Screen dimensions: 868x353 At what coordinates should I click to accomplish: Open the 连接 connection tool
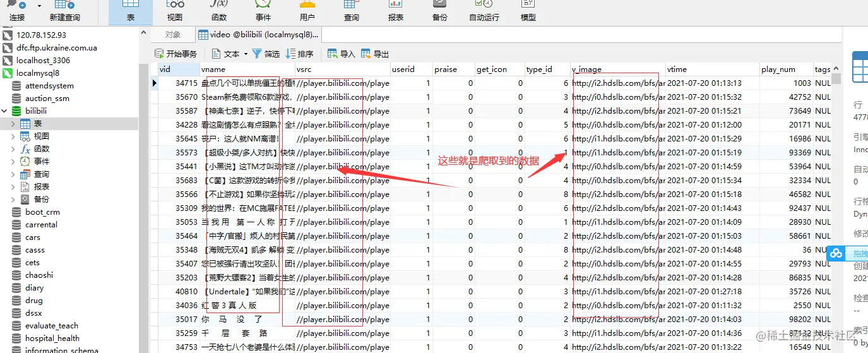(17, 11)
